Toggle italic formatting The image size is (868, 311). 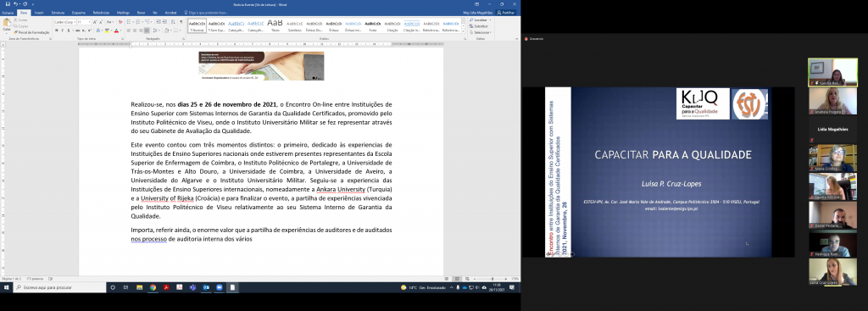[x=63, y=31]
